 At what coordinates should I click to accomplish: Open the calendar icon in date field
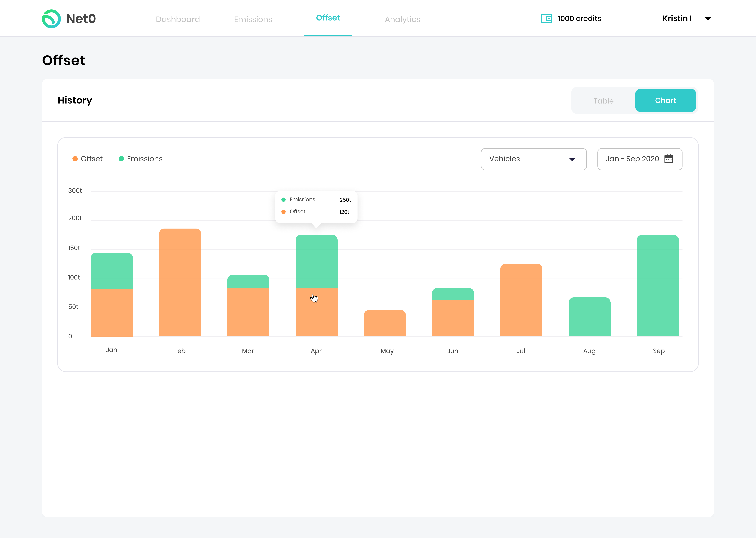tap(669, 159)
